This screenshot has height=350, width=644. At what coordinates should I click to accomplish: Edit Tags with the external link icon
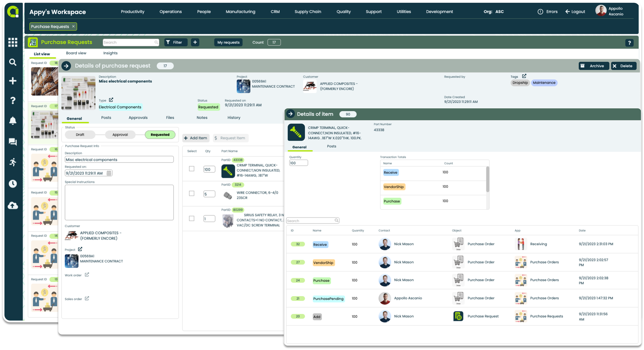tap(524, 76)
